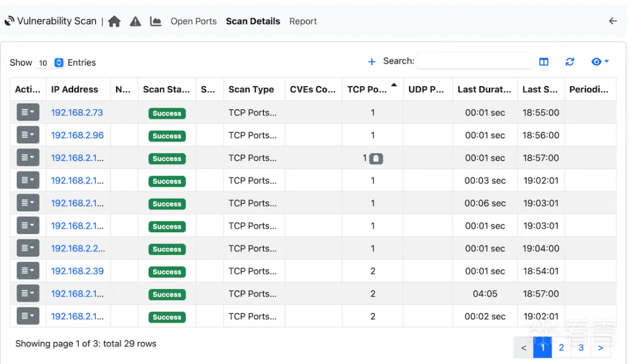Screen dimensions: 629x364
Task: Go to next page arrow
Action: 601,347
